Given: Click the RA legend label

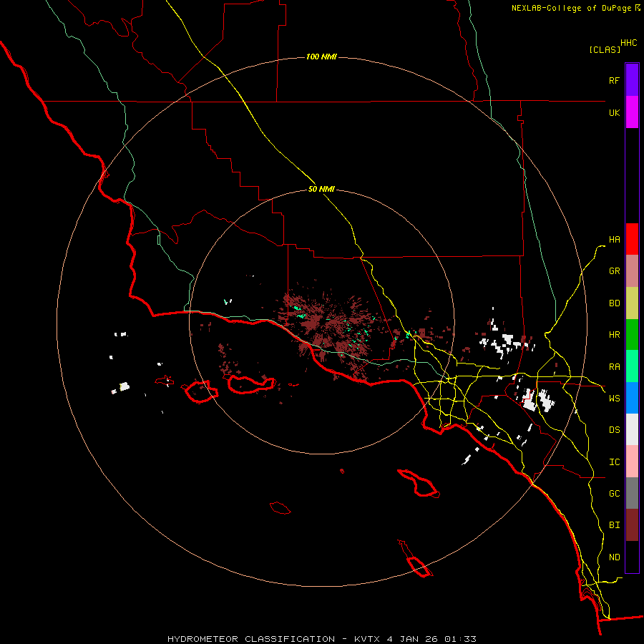Looking at the screenshot, I should (x=614, y=367).
